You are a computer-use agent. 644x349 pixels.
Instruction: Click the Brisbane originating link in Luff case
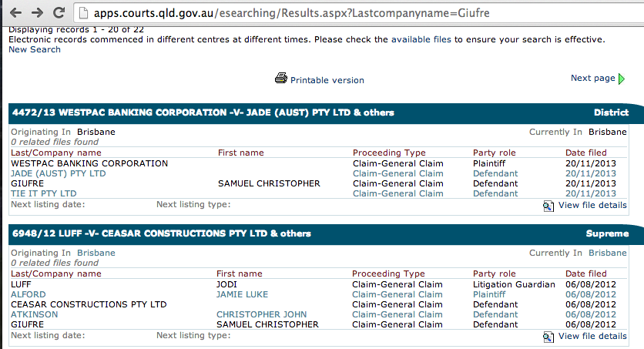point(96,253)
